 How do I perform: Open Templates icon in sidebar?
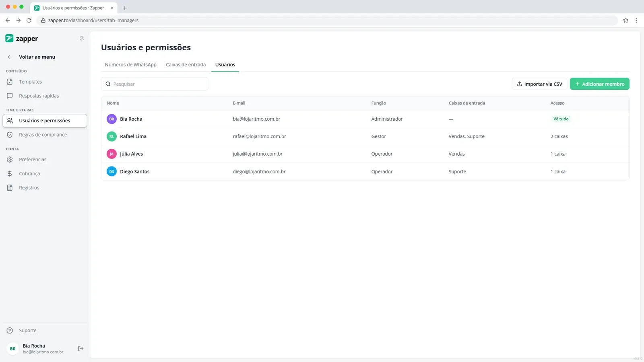pos(10,82)
